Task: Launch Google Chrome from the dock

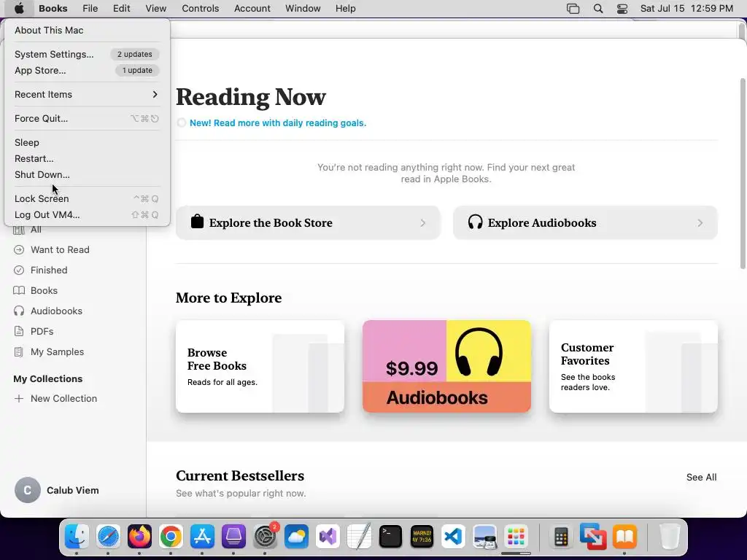Action: [171, 537]
